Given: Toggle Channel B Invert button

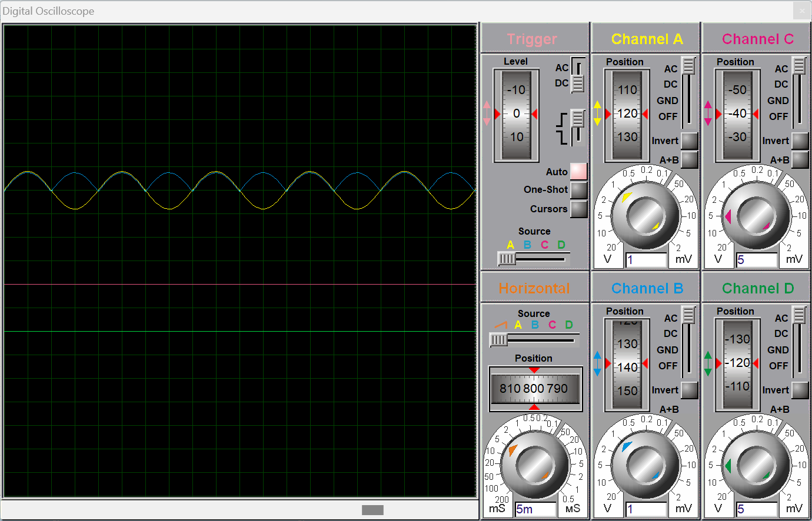Looking at the screenshot, I should click(690, 390).
